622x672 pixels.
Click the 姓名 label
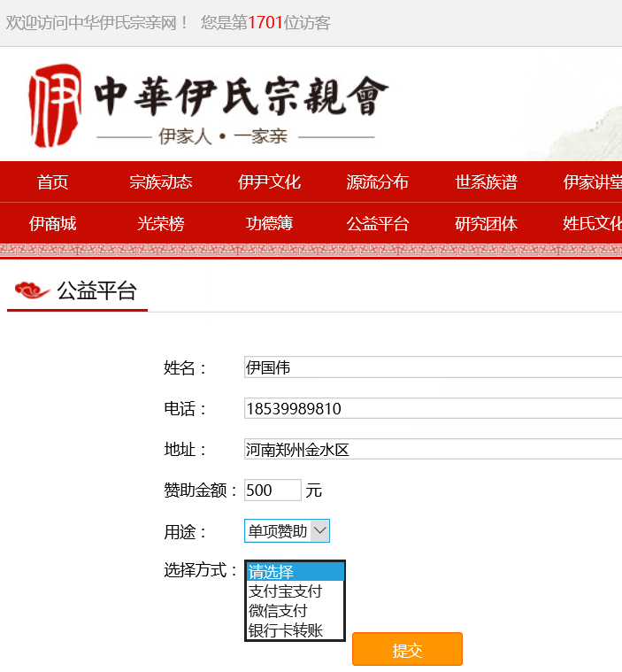(x=185, y=367)
